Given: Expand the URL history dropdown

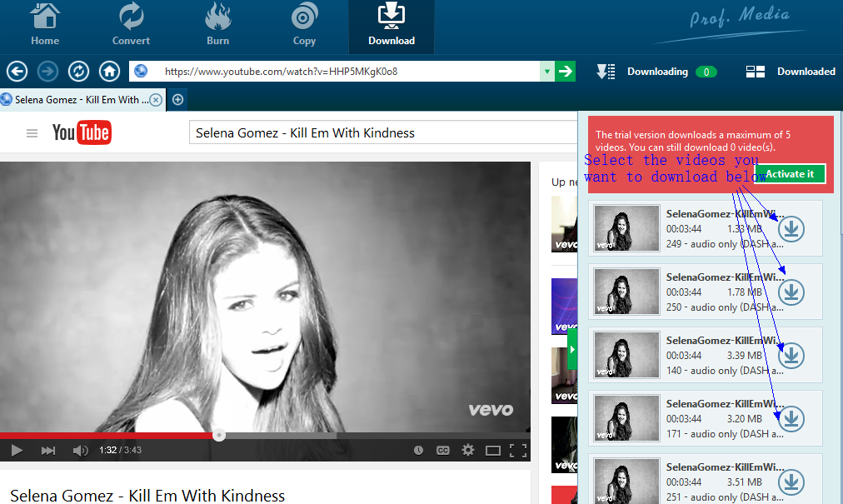Looking at the screenshot, I should pyautogui.click(x=546, y=72).
